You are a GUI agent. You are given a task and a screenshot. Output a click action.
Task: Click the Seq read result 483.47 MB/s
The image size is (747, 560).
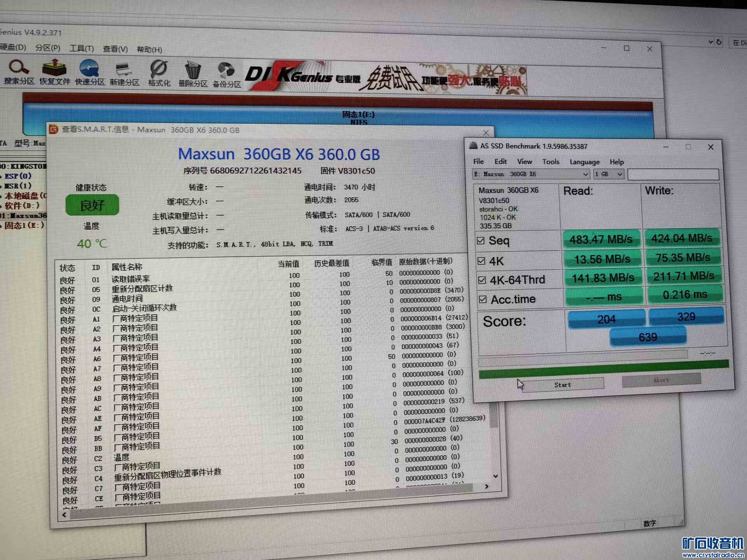click(x=601, y=239)
